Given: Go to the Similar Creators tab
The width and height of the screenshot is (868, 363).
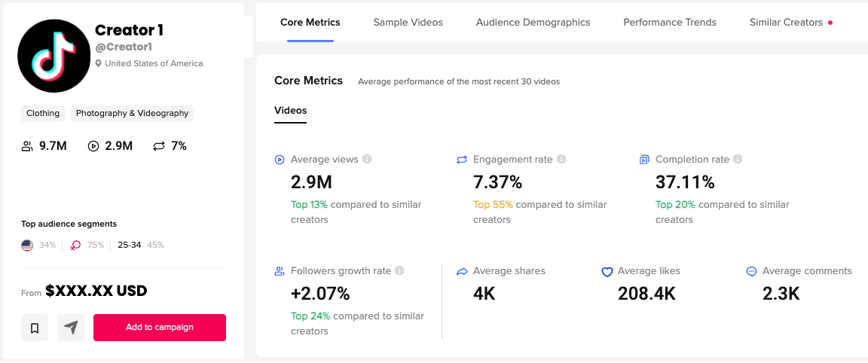Looking at the screenshot, I should pos(786,23).
